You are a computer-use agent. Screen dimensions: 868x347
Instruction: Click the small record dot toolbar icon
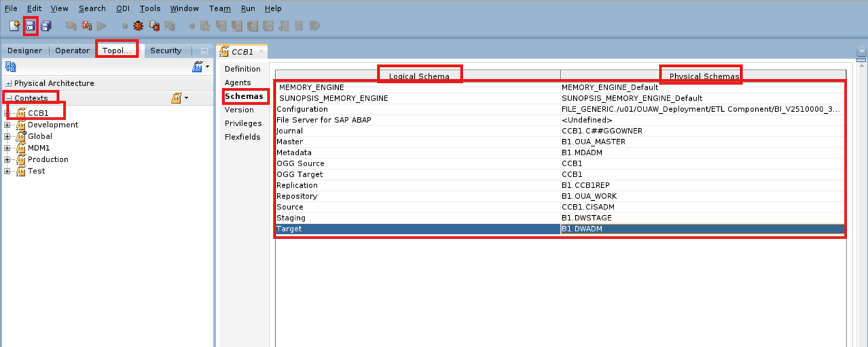pyautogui.click(x=125, y=27)
